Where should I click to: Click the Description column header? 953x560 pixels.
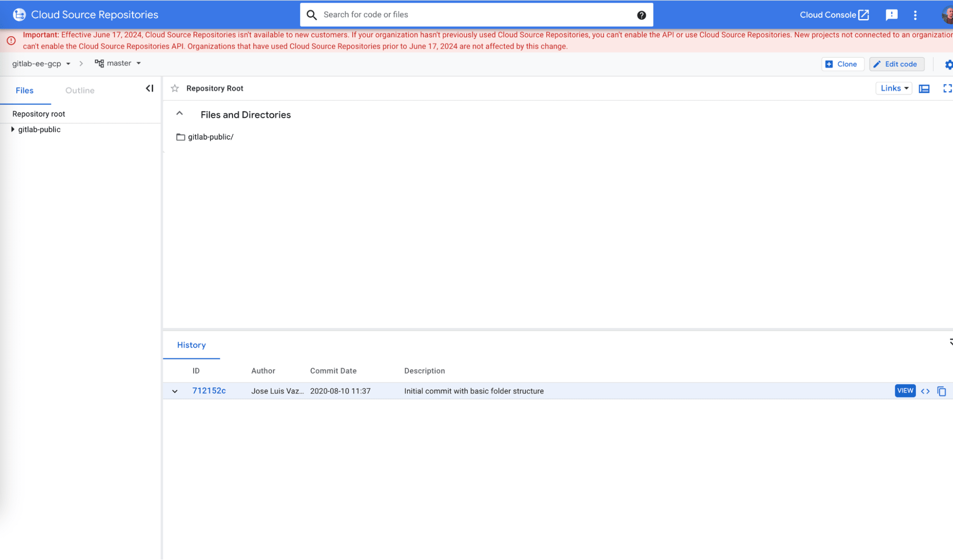point(425,371)
